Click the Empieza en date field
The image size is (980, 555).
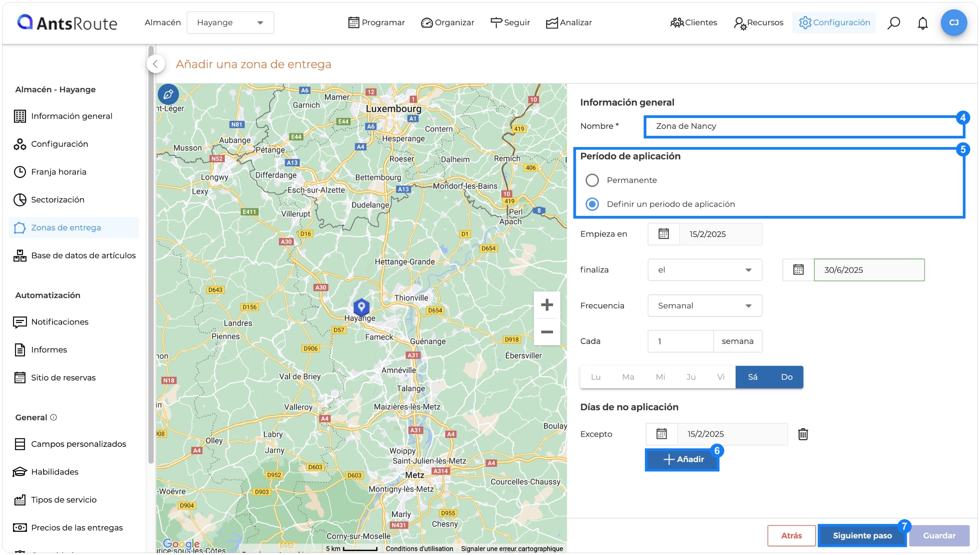721,234
